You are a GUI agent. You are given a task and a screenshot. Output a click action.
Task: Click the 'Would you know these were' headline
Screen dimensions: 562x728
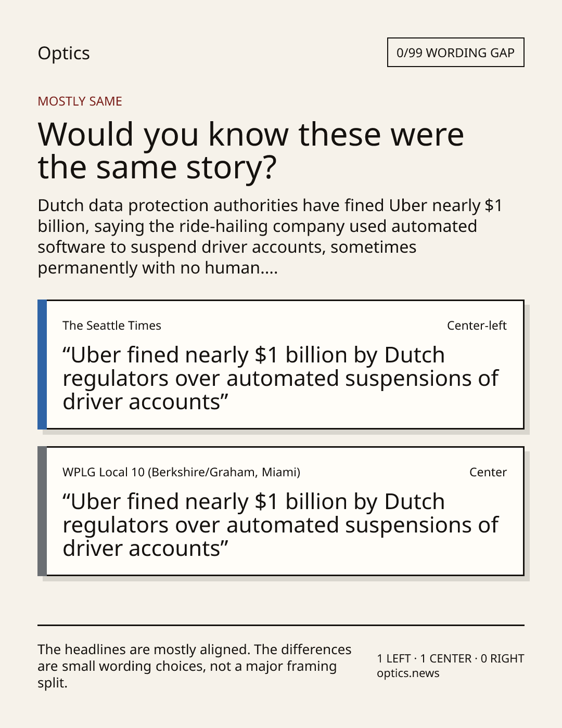click(251, 134)
